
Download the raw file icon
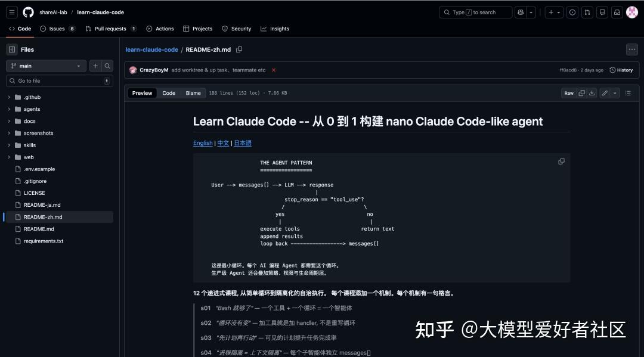(x=592, y=93)
